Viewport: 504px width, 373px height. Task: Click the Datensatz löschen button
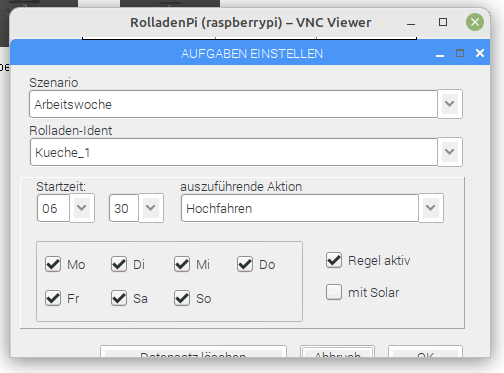click(193, 352)
